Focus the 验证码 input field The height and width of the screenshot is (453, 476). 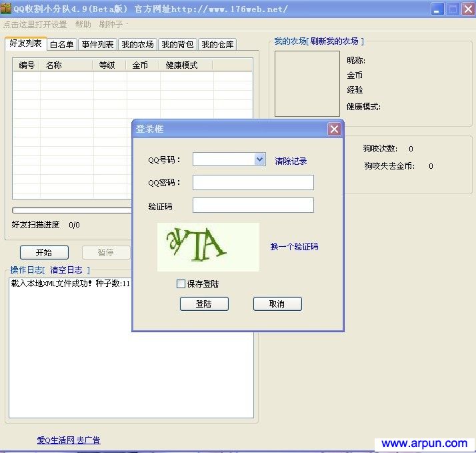pyautogui.click(x=253, y=205)
